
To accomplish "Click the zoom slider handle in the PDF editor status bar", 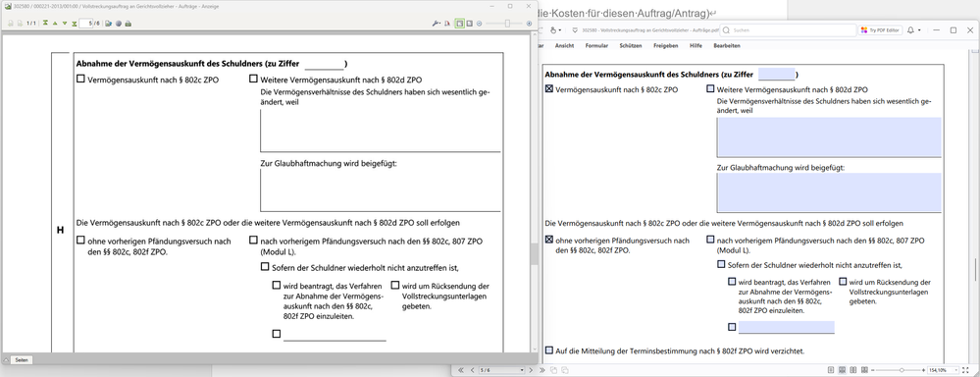I will (x=902, y=370).
